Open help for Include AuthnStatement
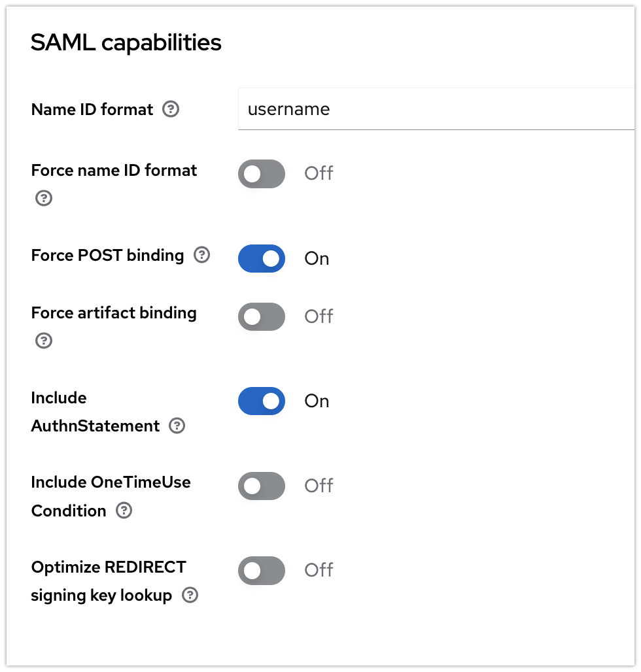Screen dimensions: 641x672 pos(177,426)
